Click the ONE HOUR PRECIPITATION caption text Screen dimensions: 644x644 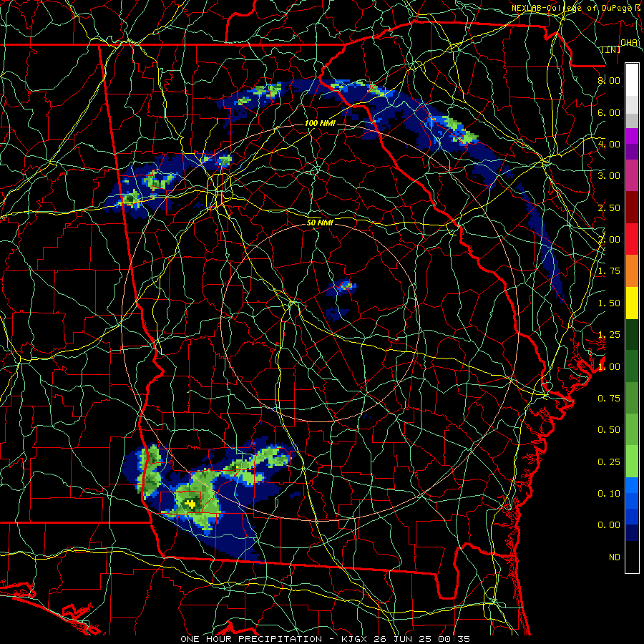[251, 639]
